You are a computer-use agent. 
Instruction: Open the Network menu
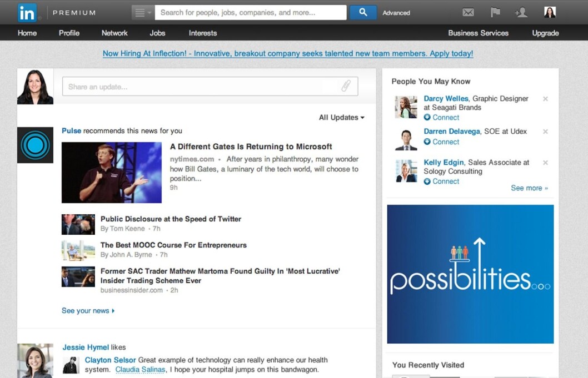pos(114,33)
